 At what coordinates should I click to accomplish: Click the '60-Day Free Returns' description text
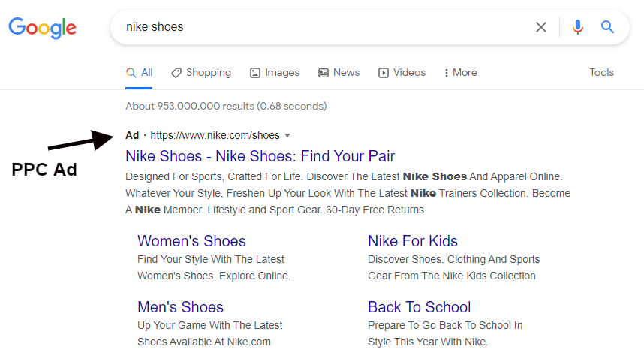click(x=376, y=210)
